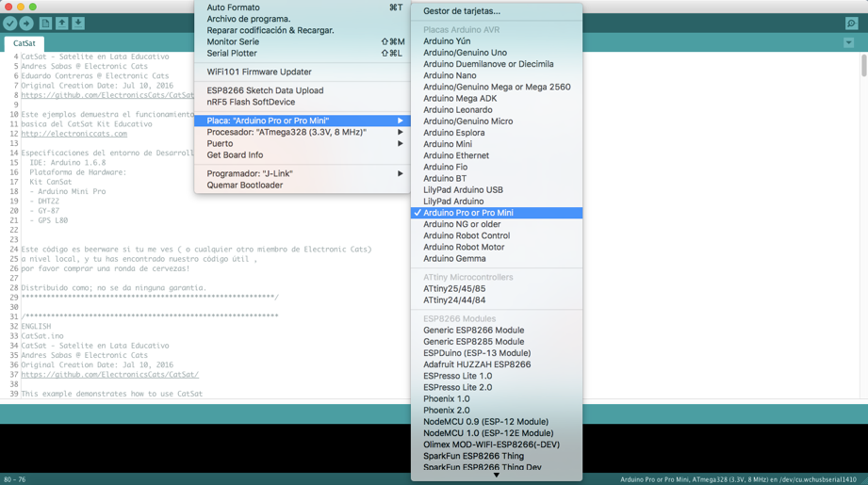Screen dimensions: 868x485
Task: Select Arduino NG or older board
Action: (x=497, y=224)
